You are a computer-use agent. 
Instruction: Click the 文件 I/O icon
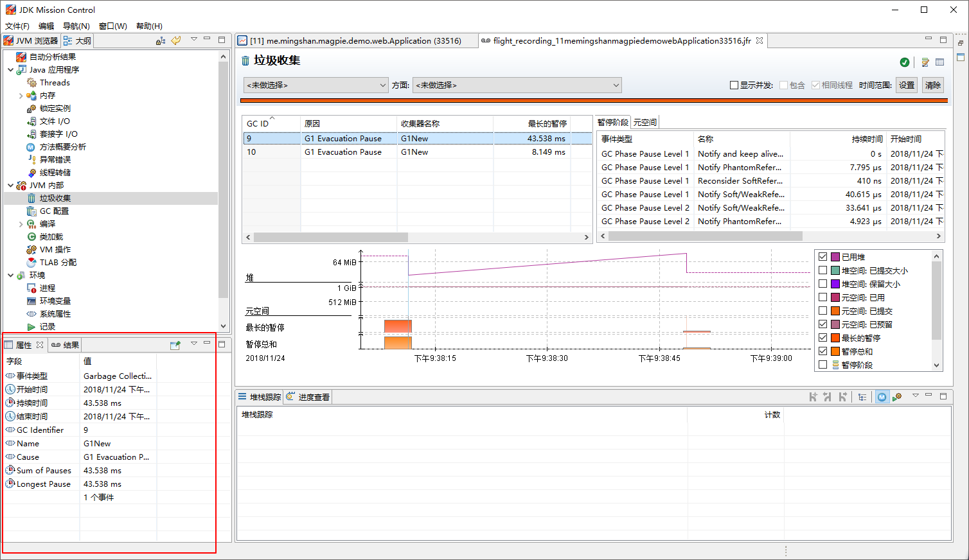pyautogui.click(x=31, y=121)
